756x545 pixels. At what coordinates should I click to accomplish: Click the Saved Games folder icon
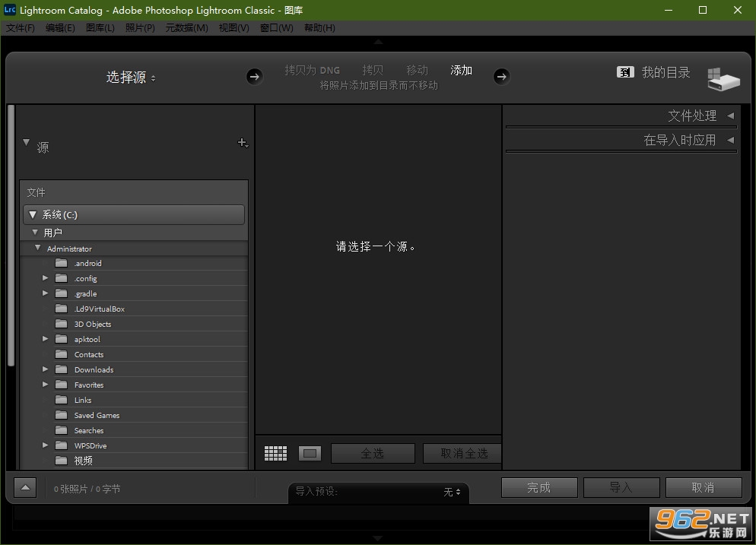62,415
